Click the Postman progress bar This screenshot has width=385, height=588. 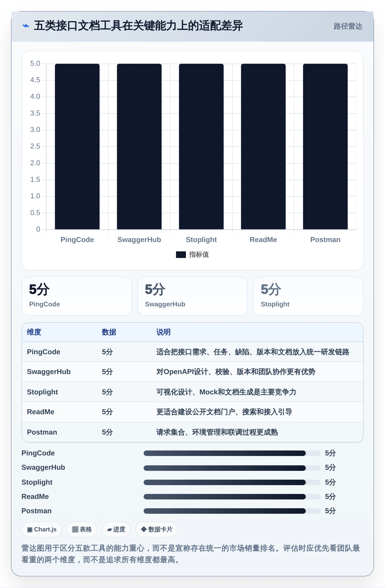(x=232, y=511)
